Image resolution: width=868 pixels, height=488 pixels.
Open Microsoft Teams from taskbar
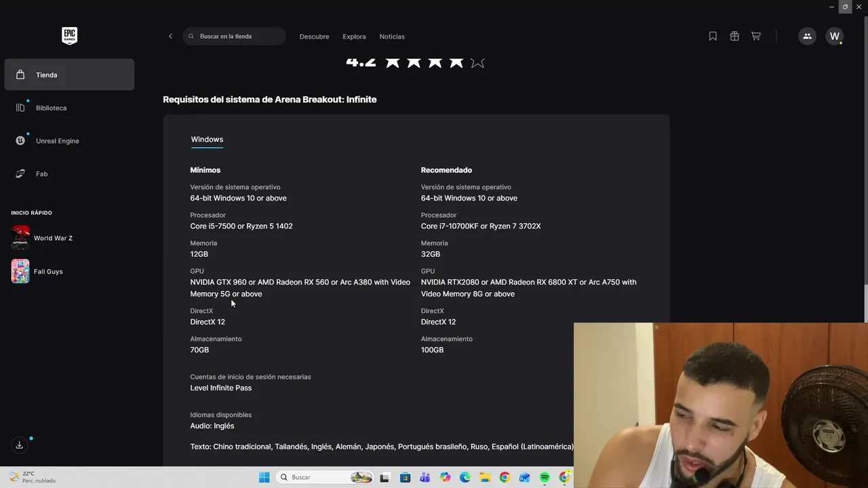point(425,477)
